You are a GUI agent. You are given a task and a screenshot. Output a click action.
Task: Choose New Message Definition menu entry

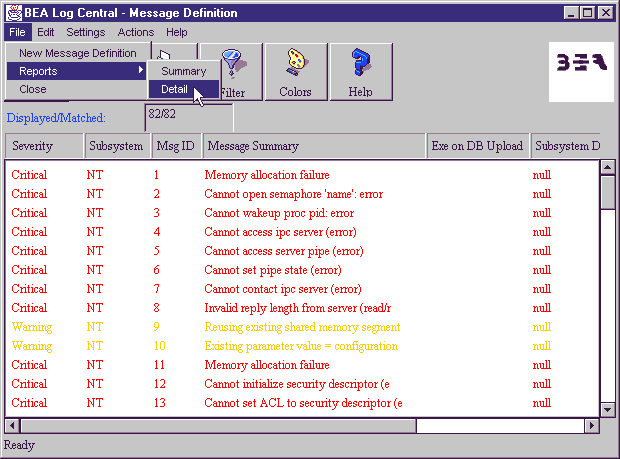click(x=78, y=53)
